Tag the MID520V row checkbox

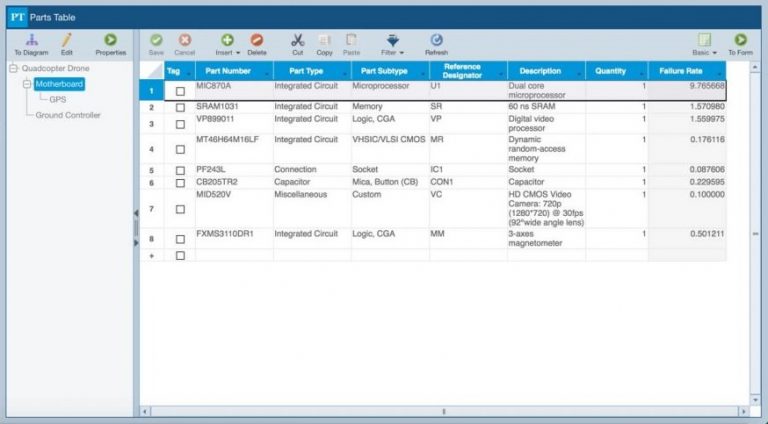(180, 209)
